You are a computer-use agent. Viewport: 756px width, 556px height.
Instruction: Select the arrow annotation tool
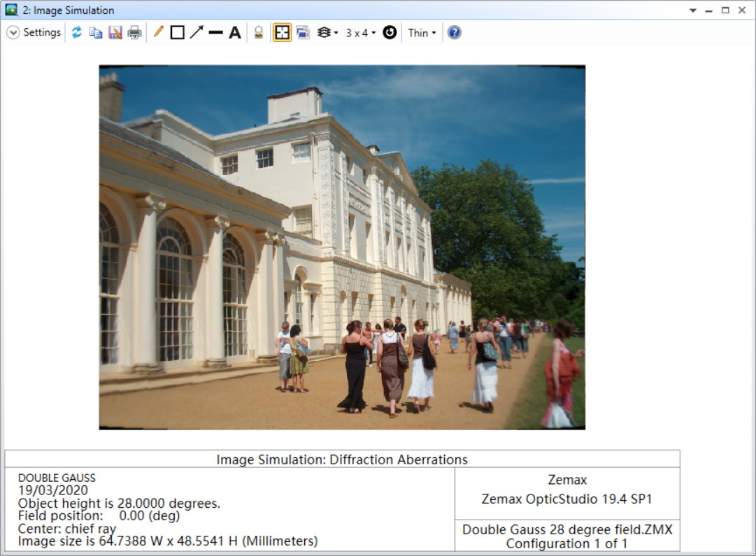[x=197, y=32]
